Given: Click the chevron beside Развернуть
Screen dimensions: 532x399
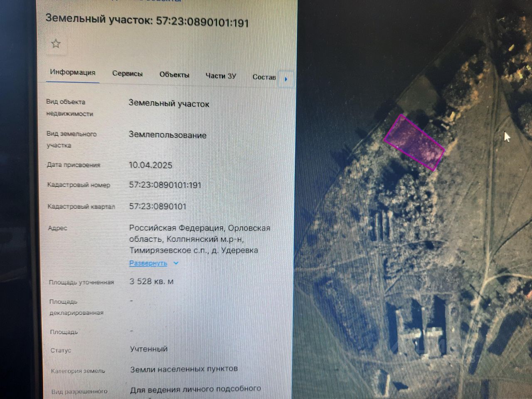Looking at the screenshot, I should [x=176, y=263].
